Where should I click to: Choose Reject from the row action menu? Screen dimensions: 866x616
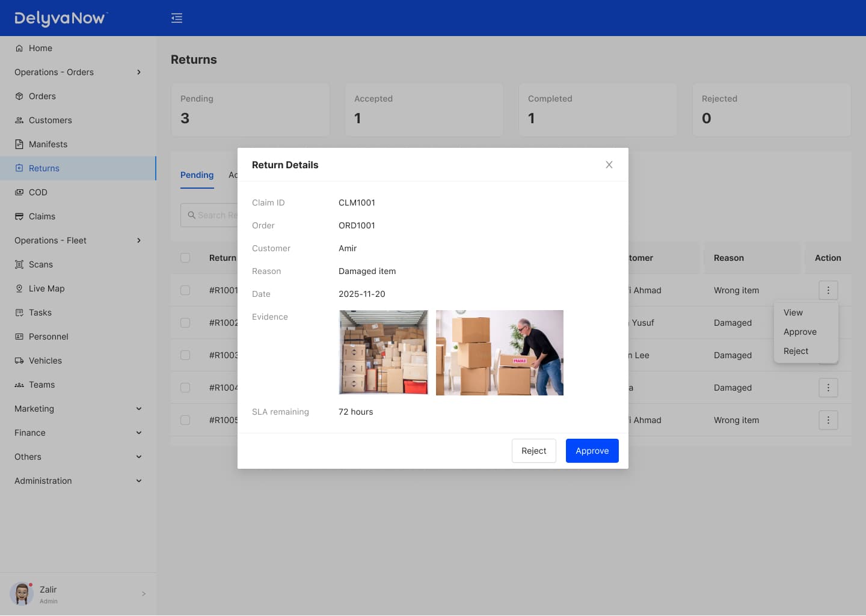(806, 351)
